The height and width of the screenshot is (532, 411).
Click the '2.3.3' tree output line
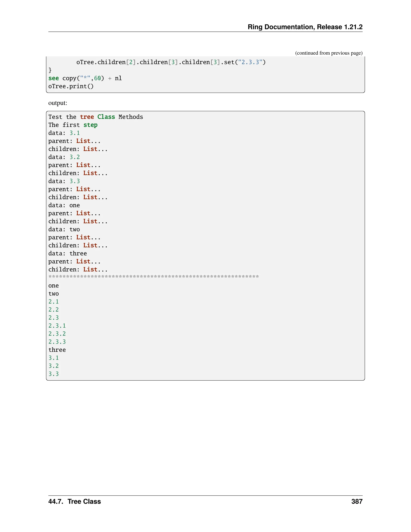pos(57,342)
